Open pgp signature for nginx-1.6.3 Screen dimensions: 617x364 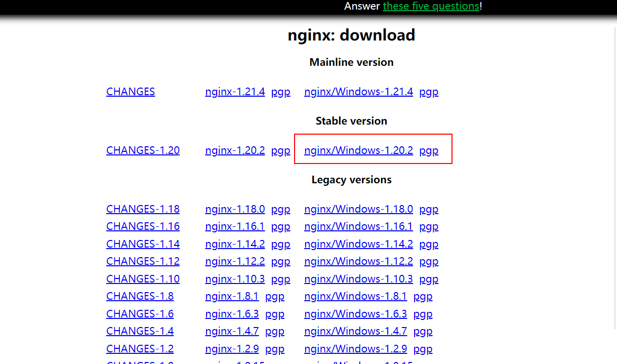tap(275, 314)
